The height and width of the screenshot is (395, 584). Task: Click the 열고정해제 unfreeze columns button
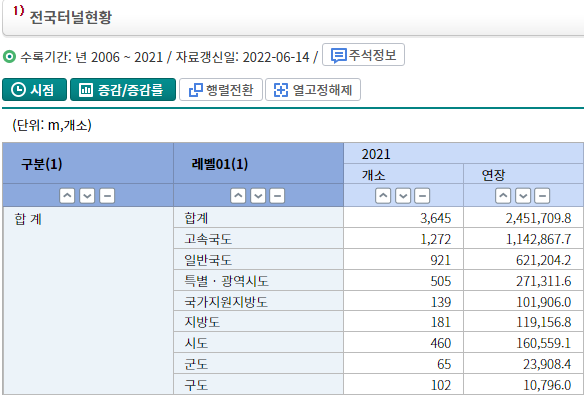313,90
